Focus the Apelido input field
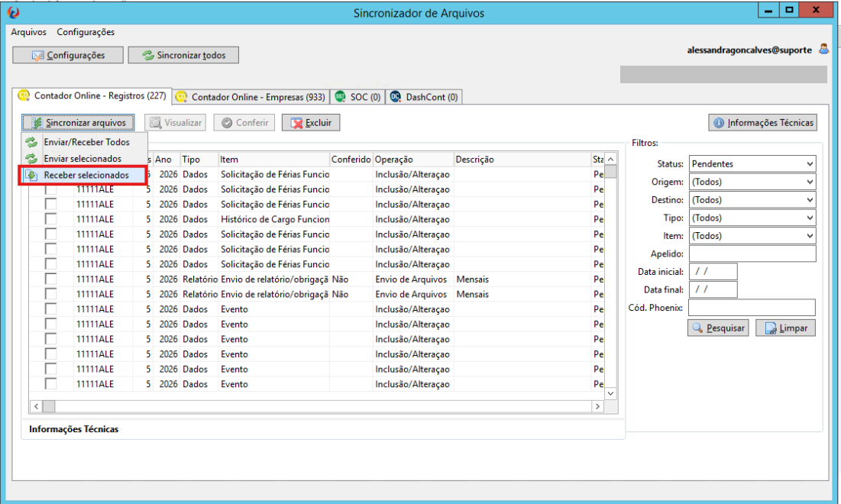The width and height of the screenshot is (841, 504). point(752,254)
